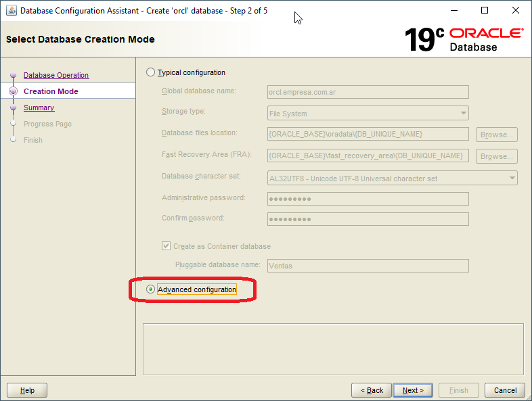Toggle Create as Container database checkbox
Viewport: 532px width, 401px height.
coord(166,245)
